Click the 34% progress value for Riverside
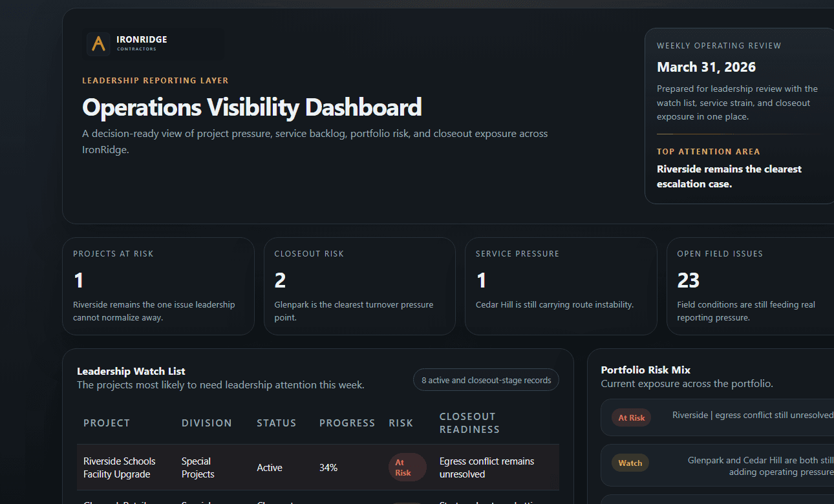834x504 pixels. coord(328,467)
